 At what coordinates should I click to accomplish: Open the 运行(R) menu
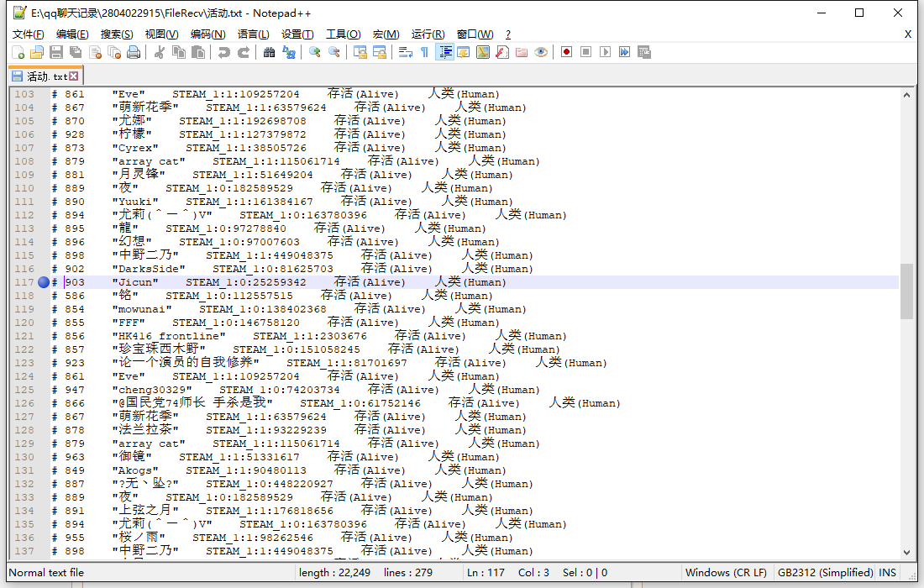428,34
